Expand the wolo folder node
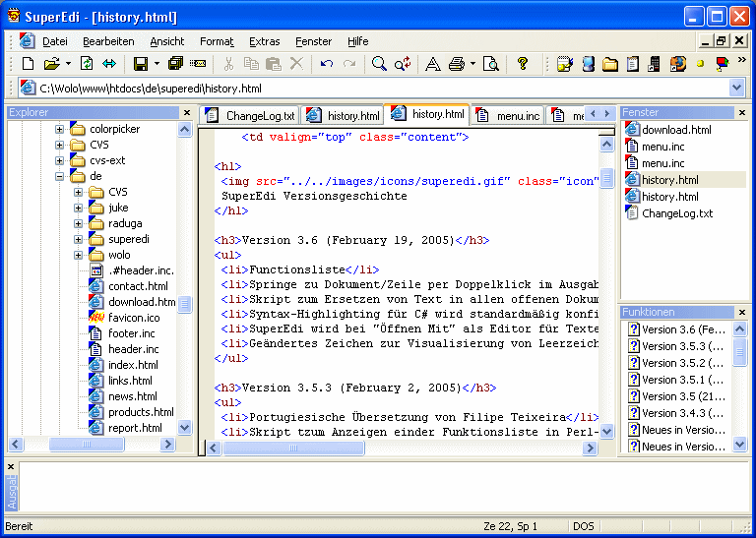This screenshot has height=538, width=756. pos(78,255)
